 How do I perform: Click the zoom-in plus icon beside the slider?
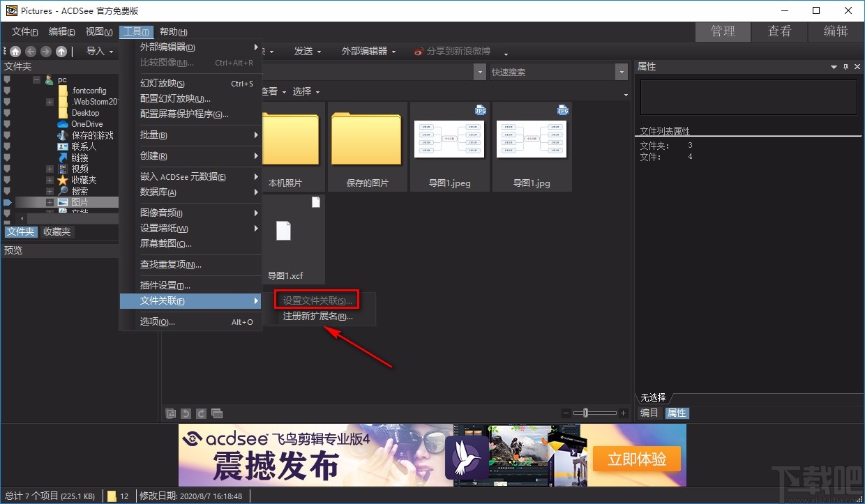click(623, 413)
